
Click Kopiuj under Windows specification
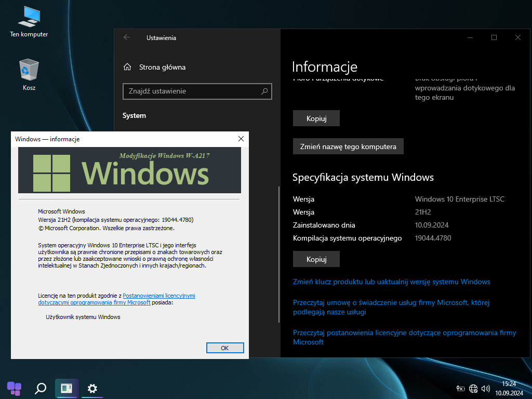pos(316,259)
